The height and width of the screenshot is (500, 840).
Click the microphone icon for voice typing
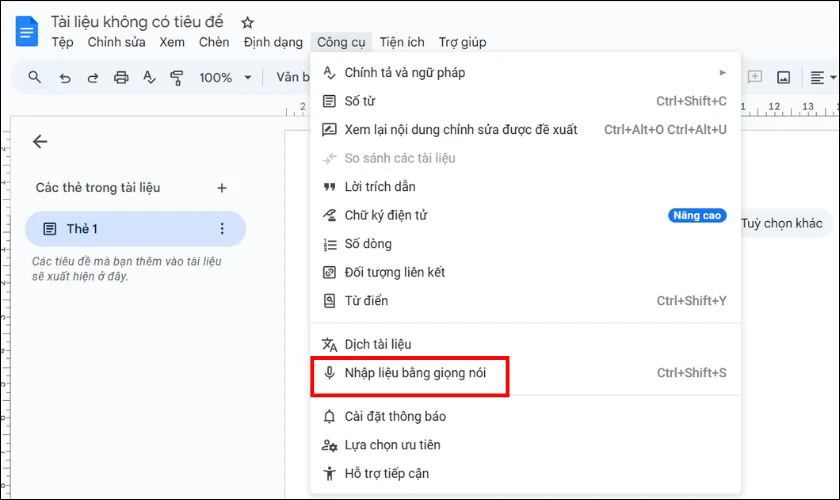[x=329, y=372]
